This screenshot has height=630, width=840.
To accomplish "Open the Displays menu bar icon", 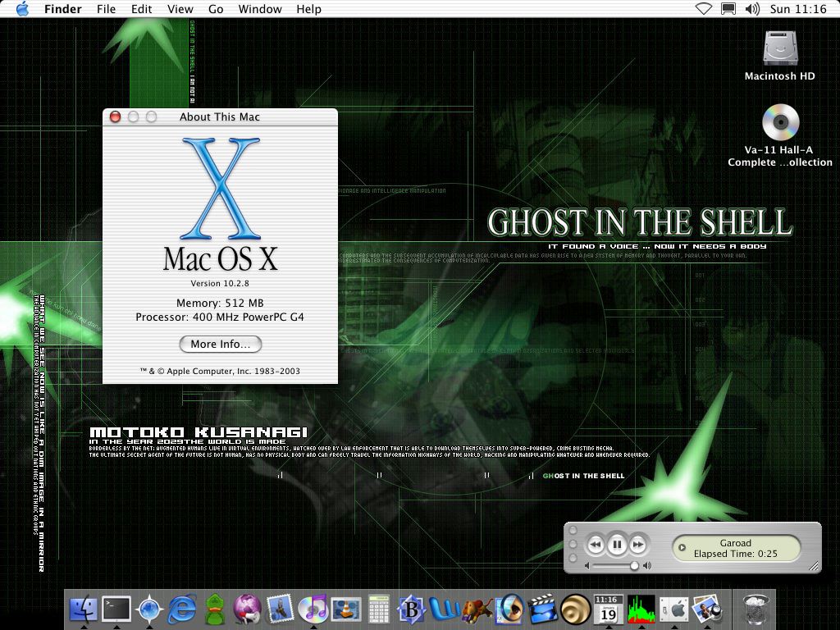I will pos(728,9).
